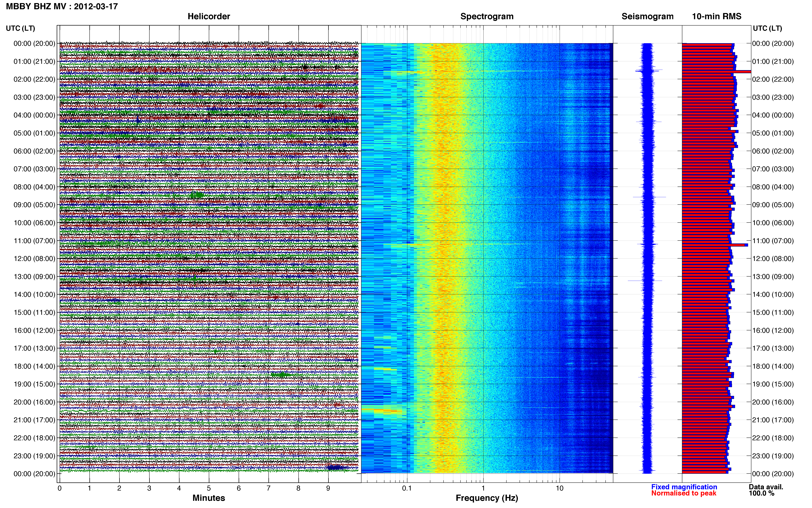Select the 'Frequency (Hz)' axis label
The image size is (812, 508).
point(487,498)
